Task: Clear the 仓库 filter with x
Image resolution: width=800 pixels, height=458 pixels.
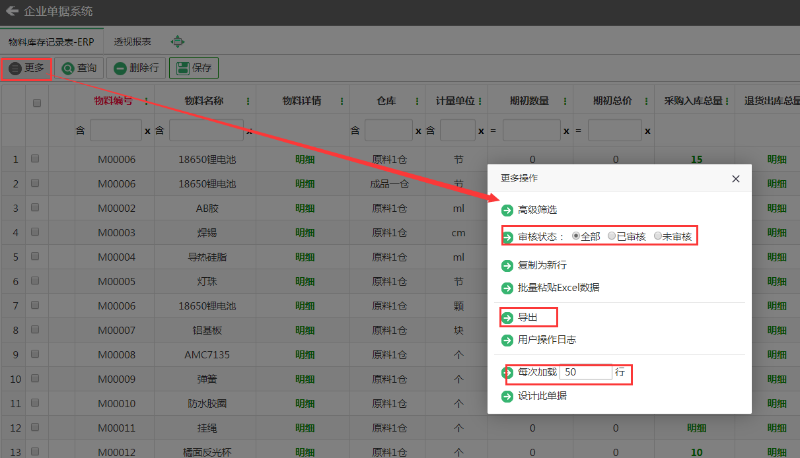Action: click(418, 131)
